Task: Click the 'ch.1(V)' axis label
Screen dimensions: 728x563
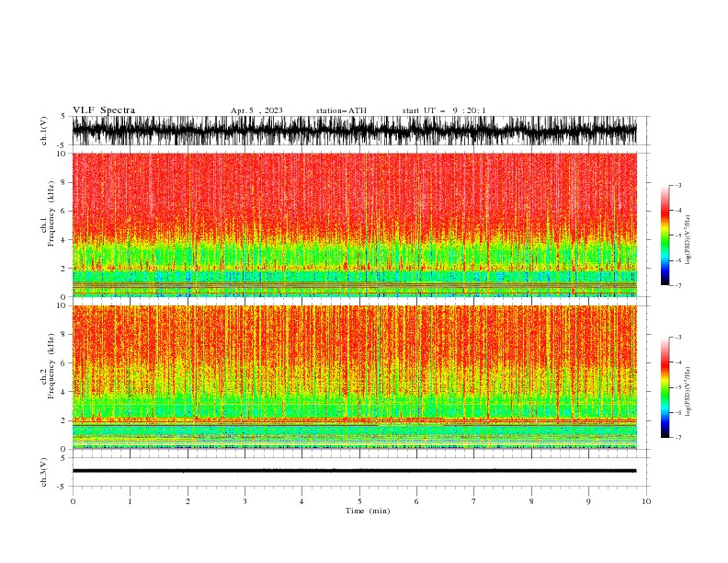Action: pyautogui.click(x=44, y=131)
